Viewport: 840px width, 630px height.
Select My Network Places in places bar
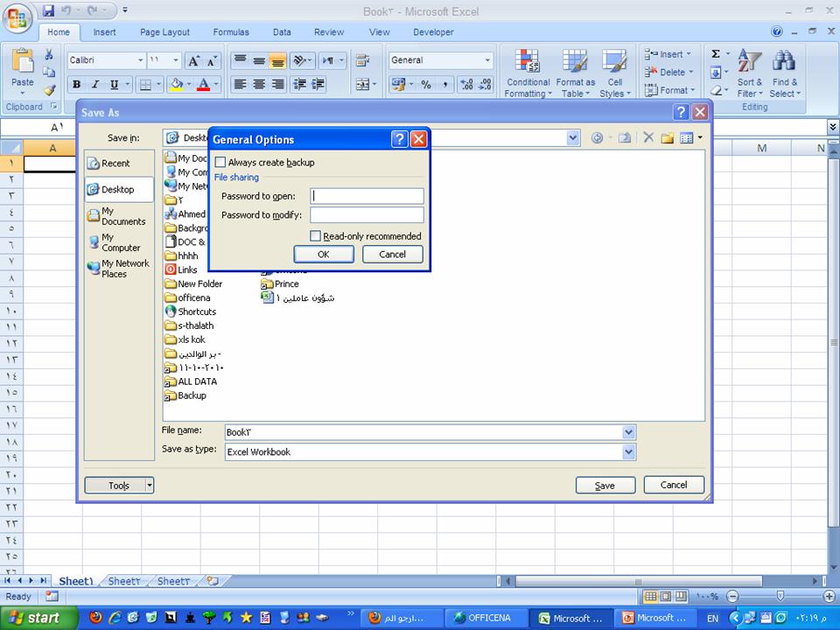[x=118, y=269]
